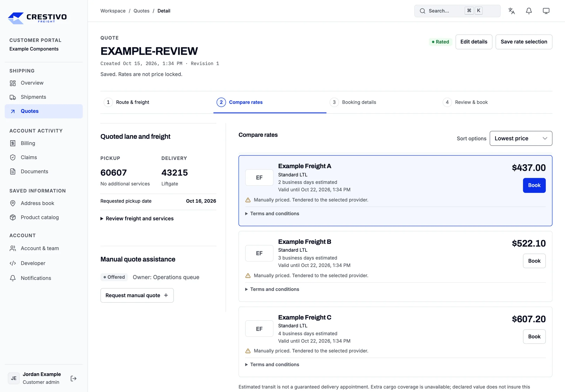565x392 pixels.
Task: Go to step 4 Review & book
Action: point(496,102)
